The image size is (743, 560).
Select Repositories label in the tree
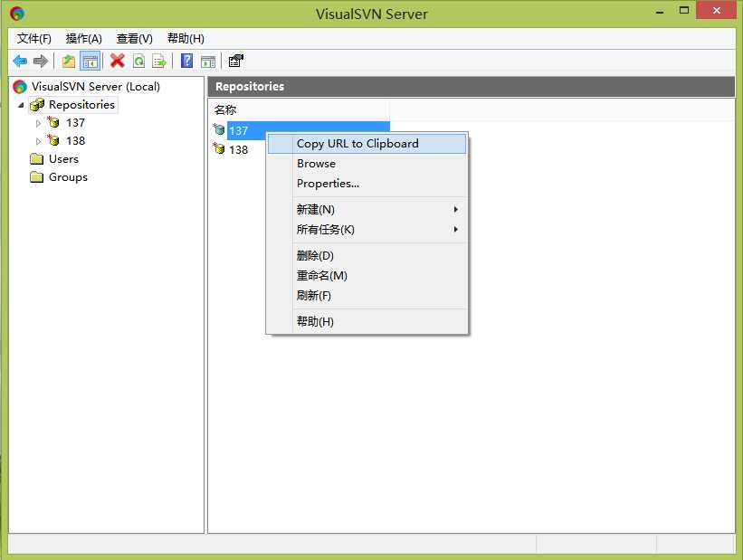[82, 105]
